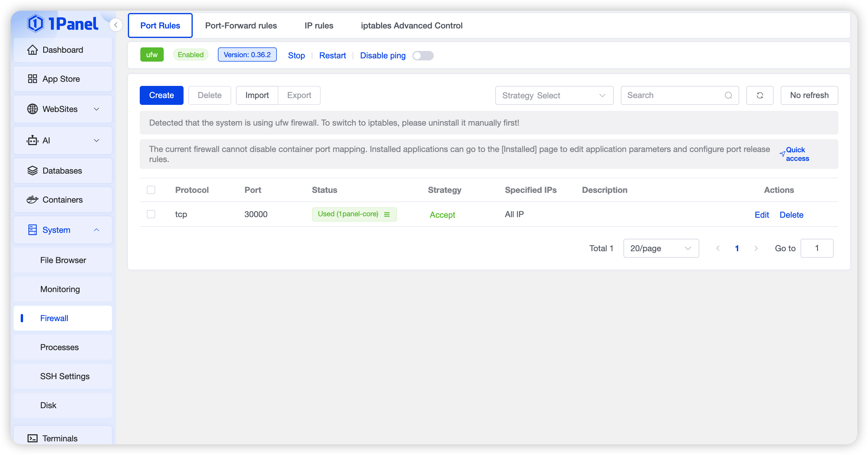This screenshot has height=455, width=868.
Task: Toggle the Disable ping switch
Action: click(x=422, y=56)
